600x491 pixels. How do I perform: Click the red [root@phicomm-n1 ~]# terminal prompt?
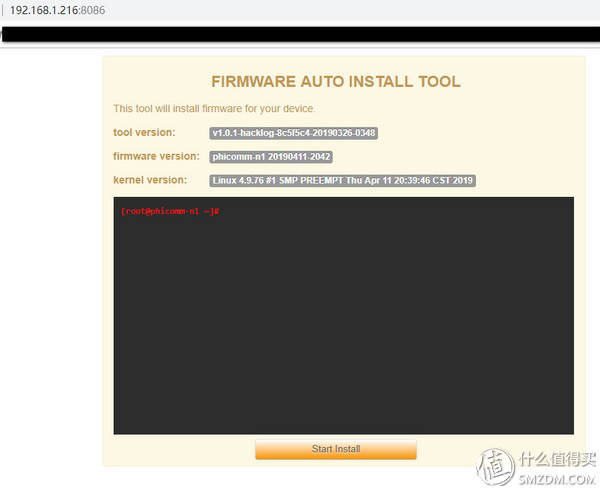pyautogui.click(x=170, y=211)
